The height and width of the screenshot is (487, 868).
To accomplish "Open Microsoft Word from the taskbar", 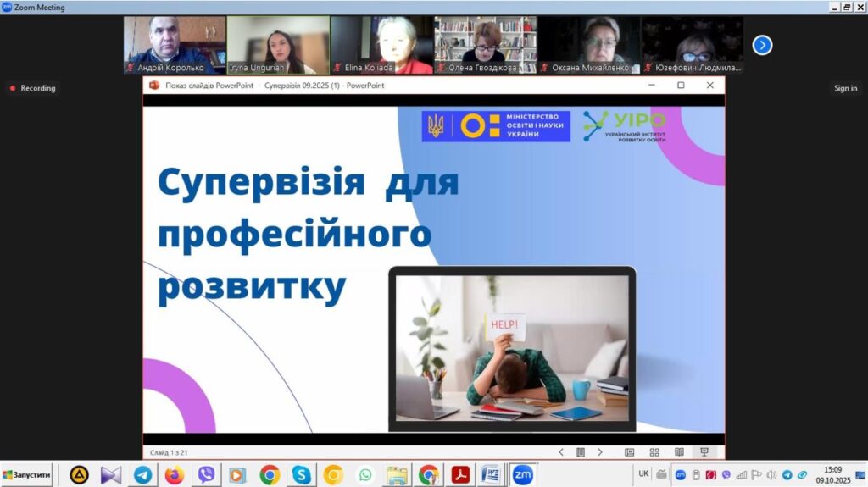I will tap(491, 475).
